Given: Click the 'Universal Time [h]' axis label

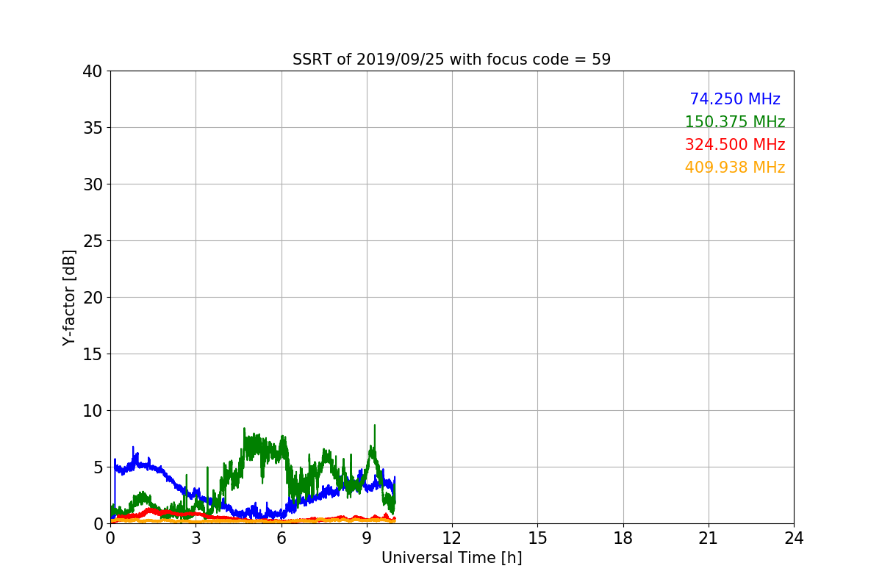Looking at the screenshot, I should click(x=451, y=558).
